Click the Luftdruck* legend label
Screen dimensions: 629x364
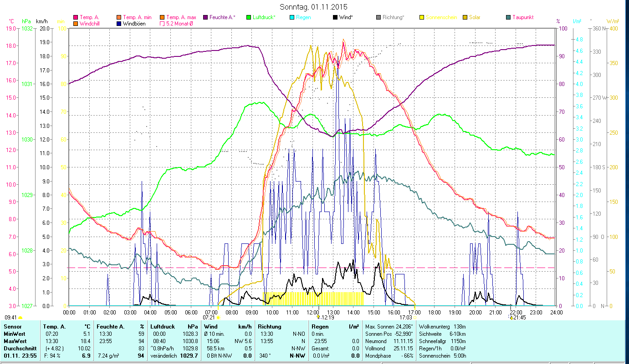pos(264,17)
